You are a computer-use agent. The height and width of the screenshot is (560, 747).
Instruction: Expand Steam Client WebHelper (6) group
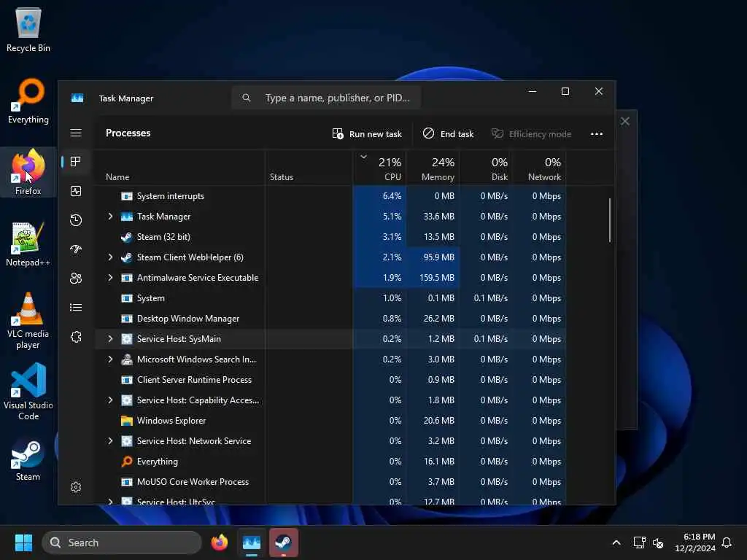click(x=111, y=257)
